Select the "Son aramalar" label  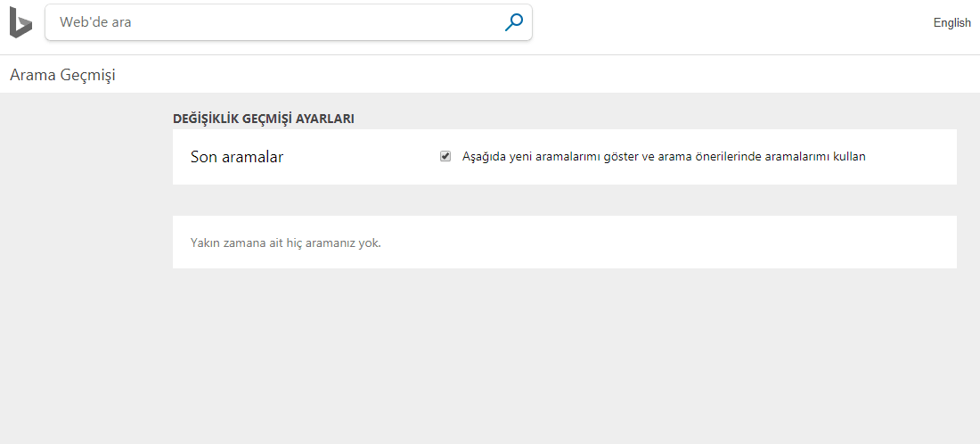pyautogui.click(x=236, y=157)
